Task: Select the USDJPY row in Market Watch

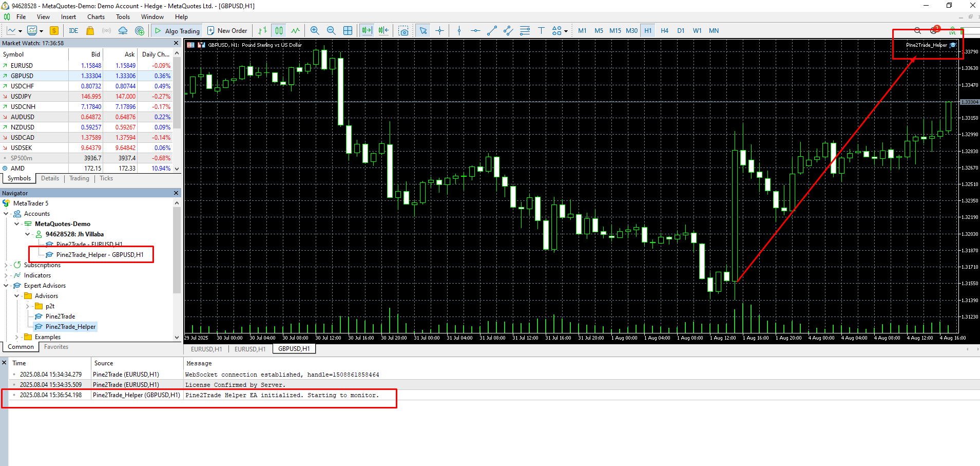Action: tap(22, 97)
